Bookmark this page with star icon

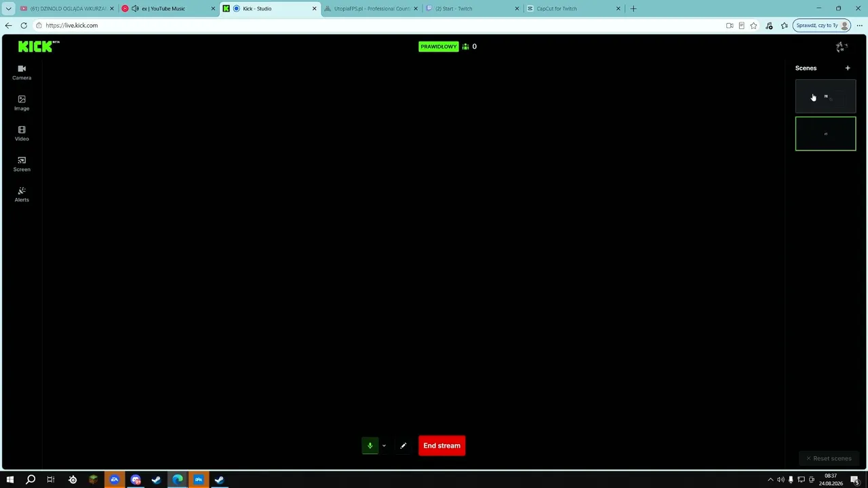[753, 26]
